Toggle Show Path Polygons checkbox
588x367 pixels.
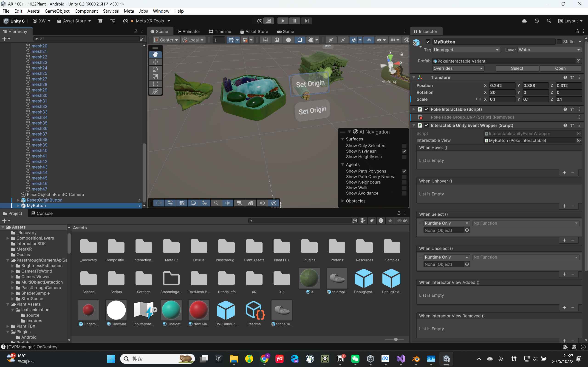404,171
